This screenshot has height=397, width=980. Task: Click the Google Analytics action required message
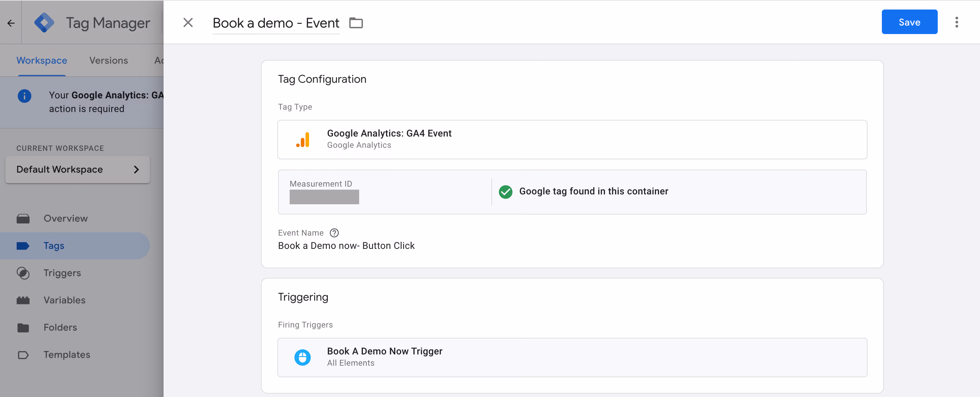pyautogui.click(x=106, y=102)
